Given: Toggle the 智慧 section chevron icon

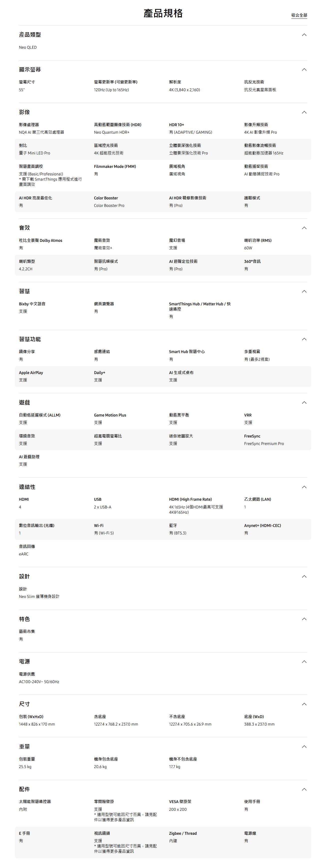Looking at the screenshot, I should (304, 292).
